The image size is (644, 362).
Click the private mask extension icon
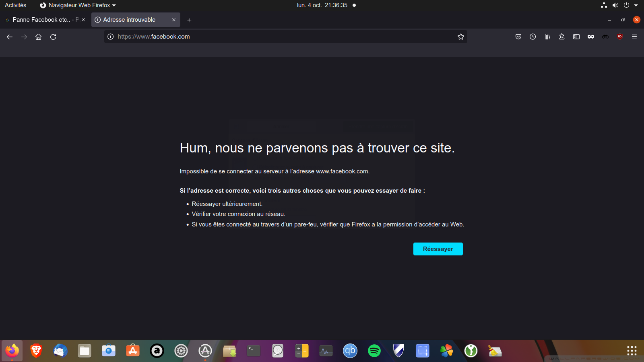(591, 37)
